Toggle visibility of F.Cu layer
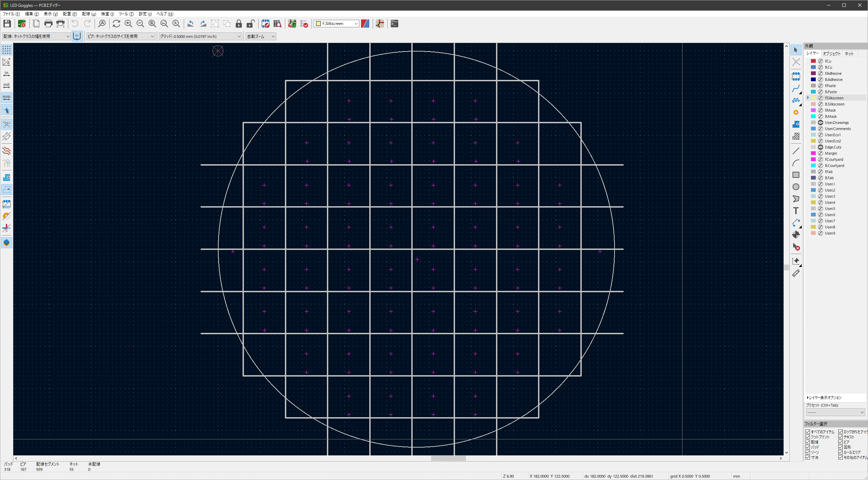868x480 pixels. point(820,61)
